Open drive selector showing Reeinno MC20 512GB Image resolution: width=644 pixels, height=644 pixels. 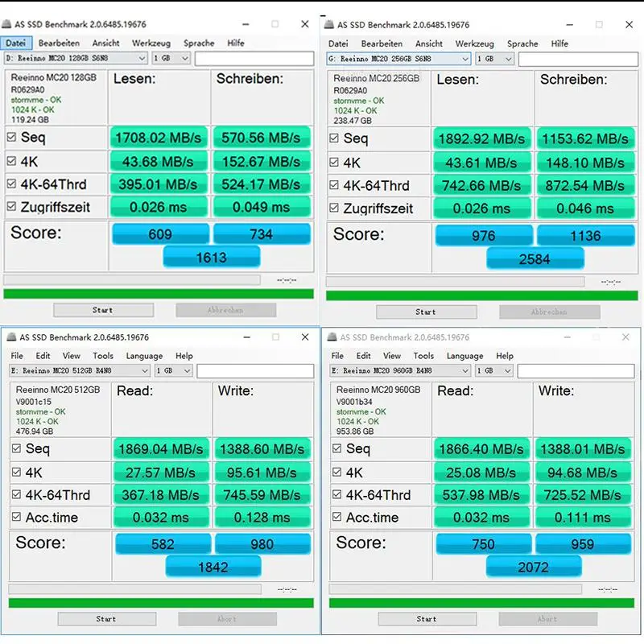point(79,370)
